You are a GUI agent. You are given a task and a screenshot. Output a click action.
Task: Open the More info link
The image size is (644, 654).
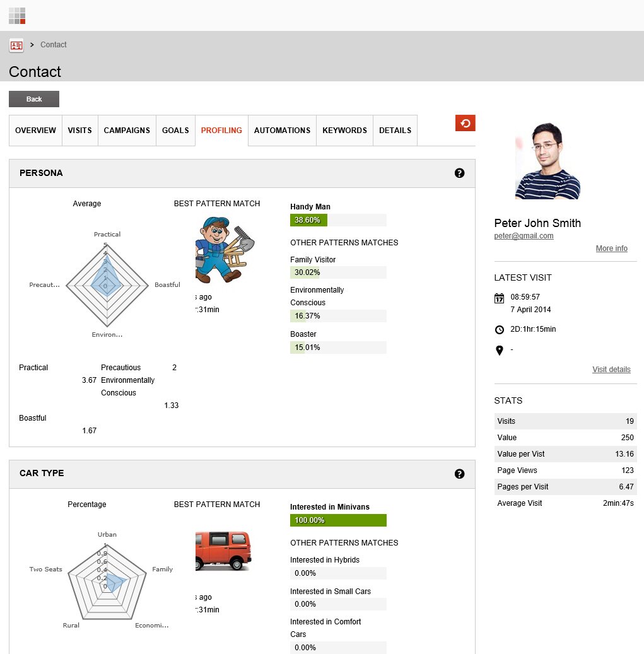point(611,248)
